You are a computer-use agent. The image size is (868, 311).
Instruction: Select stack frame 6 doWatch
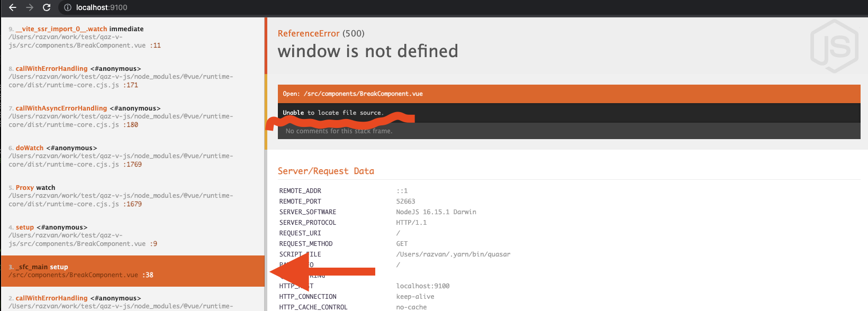pyautogui.click(x=132, y=156)
